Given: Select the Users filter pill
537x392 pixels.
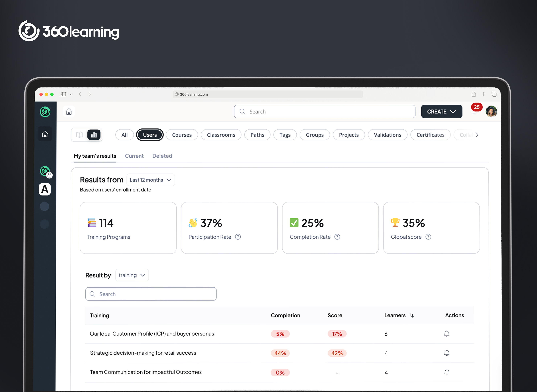Looking at the screenshot, I should click(x=150, y=134).
